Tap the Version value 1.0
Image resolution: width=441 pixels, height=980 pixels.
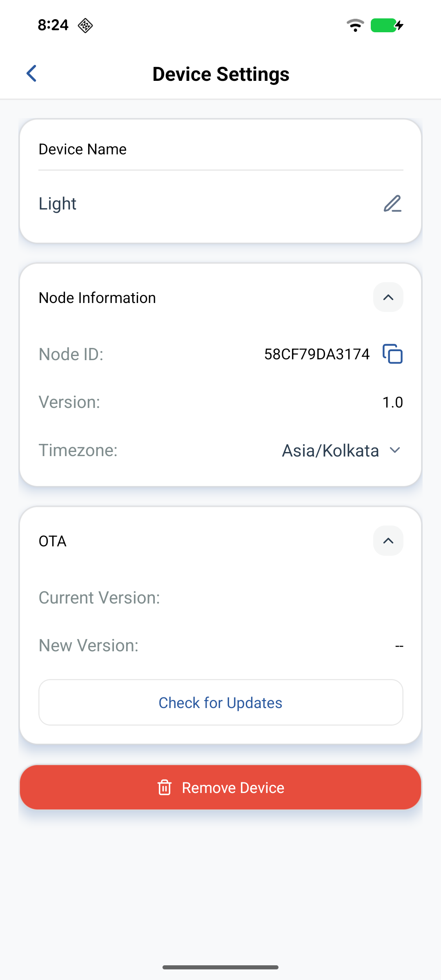(x=392, y=402)
